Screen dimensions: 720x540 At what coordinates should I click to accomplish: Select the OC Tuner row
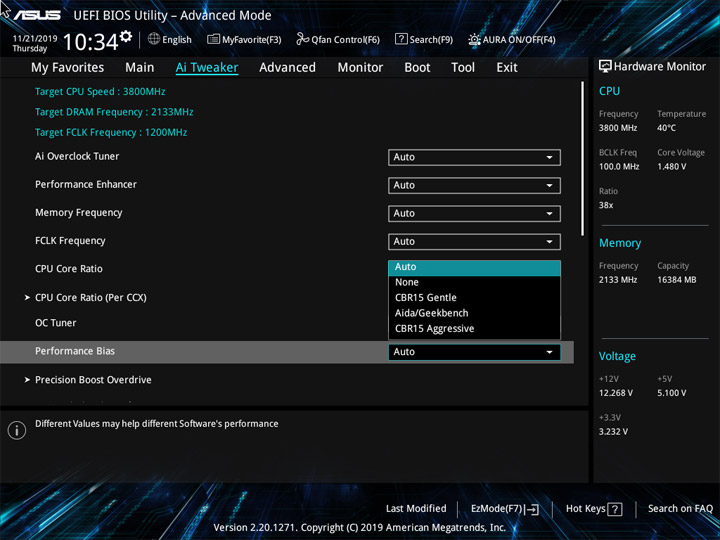pos(56,323)
